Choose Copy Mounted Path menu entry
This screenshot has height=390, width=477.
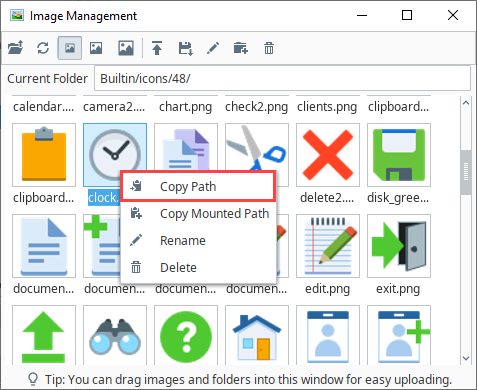point(199,214)
